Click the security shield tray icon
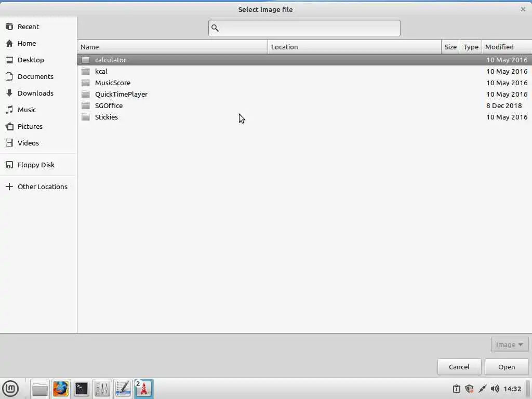Viewport: 532px width, 399px height. (x=469, y=389)
